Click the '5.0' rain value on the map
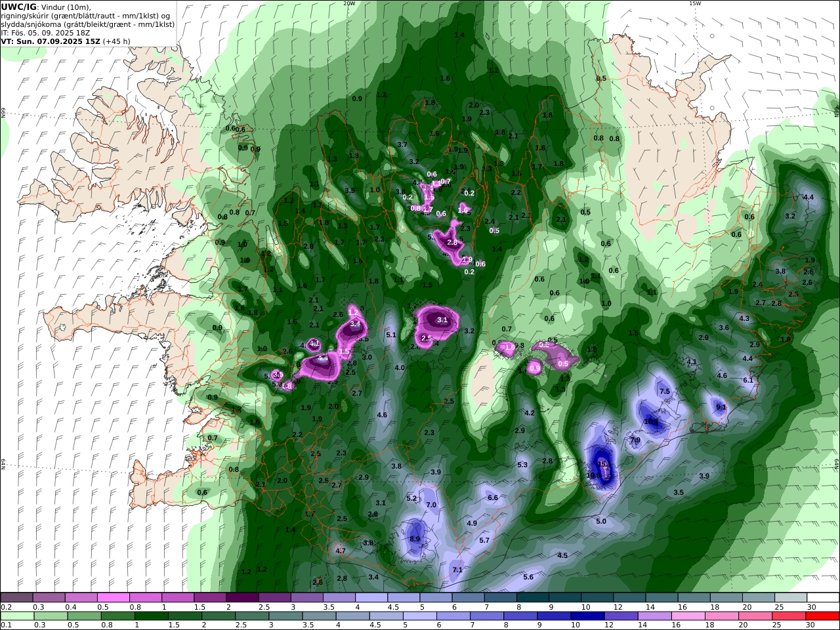 (x=601, y=522)
